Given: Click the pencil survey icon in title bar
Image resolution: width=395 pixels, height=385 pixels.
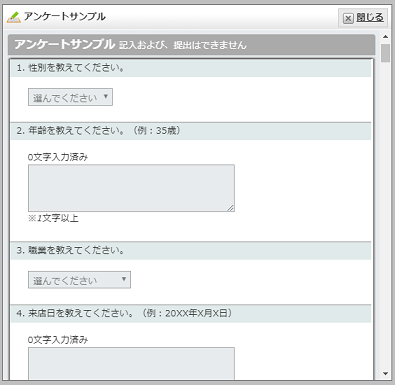Looking at the screenshot, I should [14, 17].
